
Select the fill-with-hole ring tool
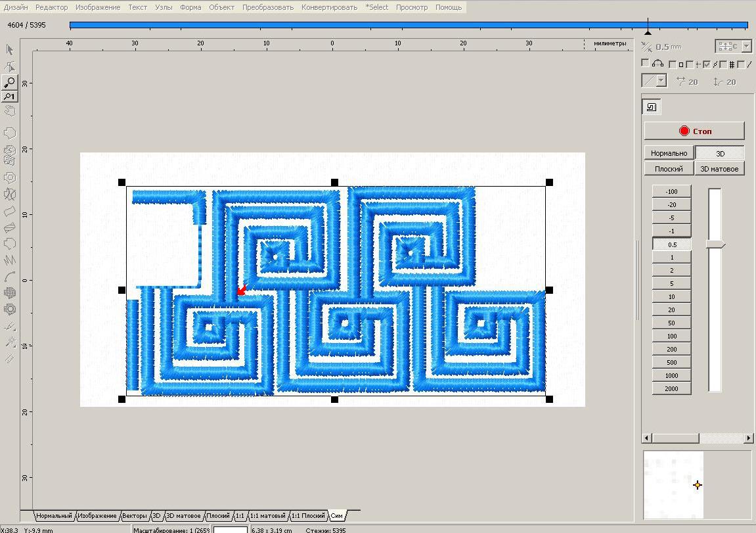coord(10,177)
